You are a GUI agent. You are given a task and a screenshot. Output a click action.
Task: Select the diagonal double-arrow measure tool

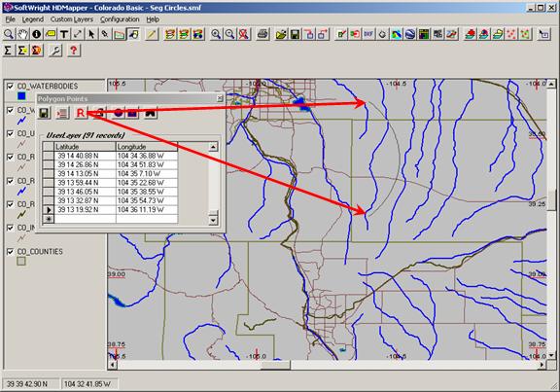[78, 34]
